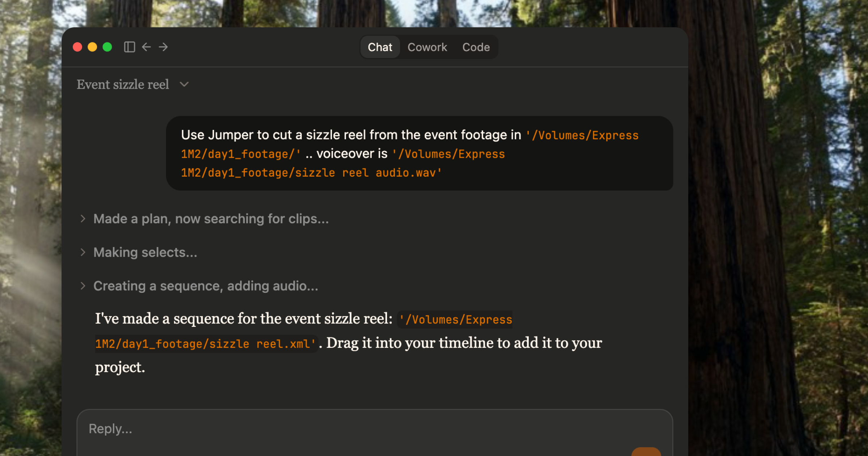Expand the 'Creating a sequence, adding audio' step
The width and height of the screenshot is (868, 456).
point(83,286)
